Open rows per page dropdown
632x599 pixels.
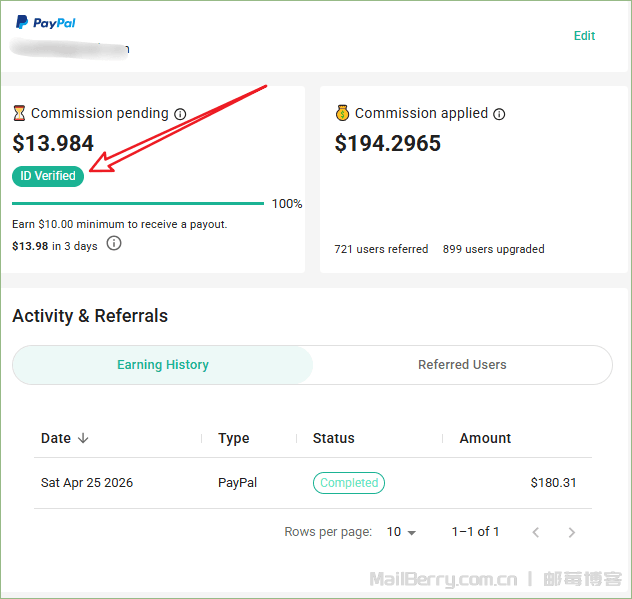pyautogui.click(x=402, y=532)
